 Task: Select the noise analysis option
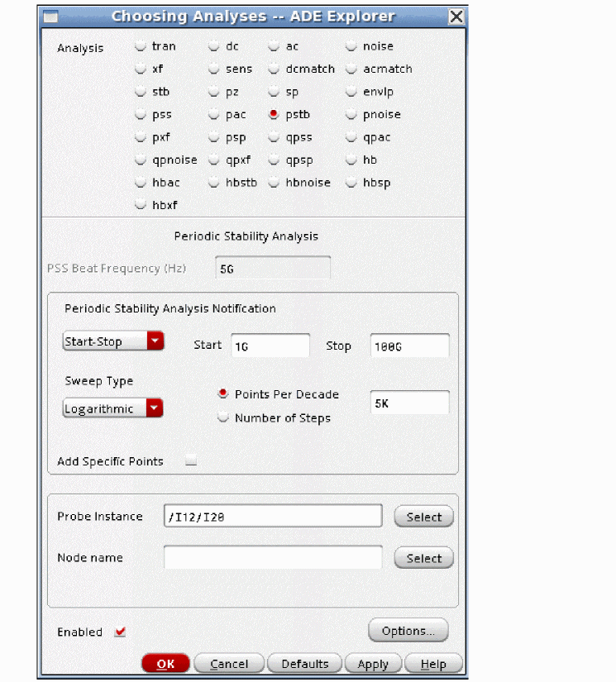tap(351, 45)
